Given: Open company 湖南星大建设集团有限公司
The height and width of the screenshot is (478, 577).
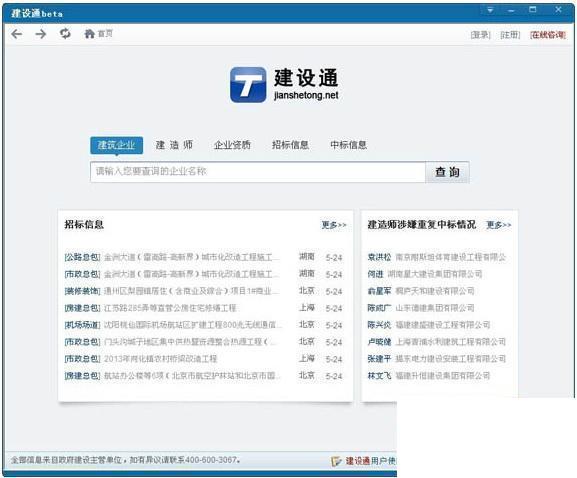Looking at the screenshot, I should click(x=435, y=274).
